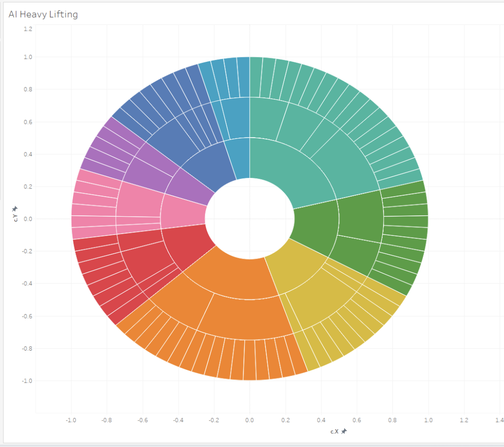The width and height of the screenshot is (504, 447).
Task: Click the y-axis tick label -1.0
Action: [27, 381]
